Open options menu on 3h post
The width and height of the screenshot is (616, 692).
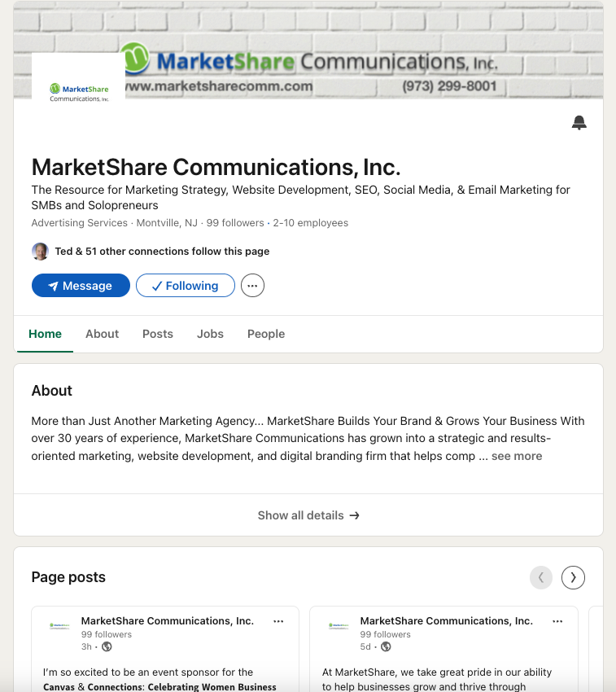point(278,621)
